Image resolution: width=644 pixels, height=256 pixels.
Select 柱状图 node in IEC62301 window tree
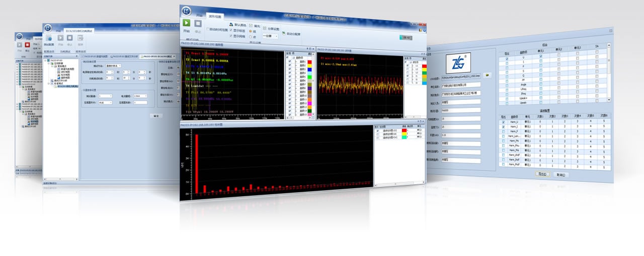click(64, 74)
